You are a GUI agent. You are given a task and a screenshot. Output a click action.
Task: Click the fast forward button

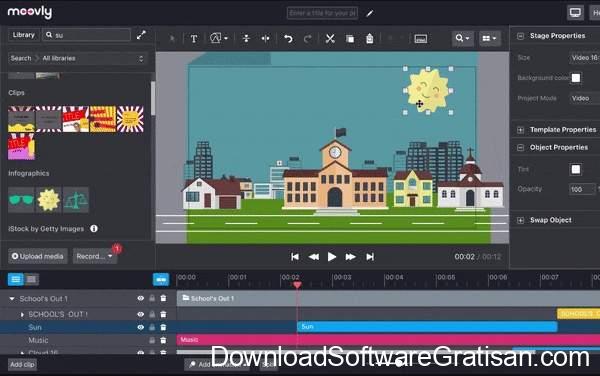[350, 257]
